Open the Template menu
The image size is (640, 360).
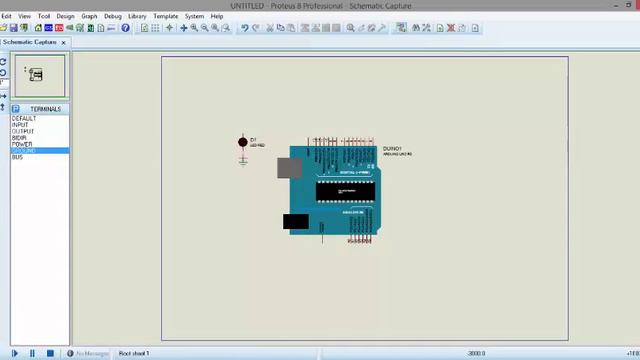coord(166,16)
